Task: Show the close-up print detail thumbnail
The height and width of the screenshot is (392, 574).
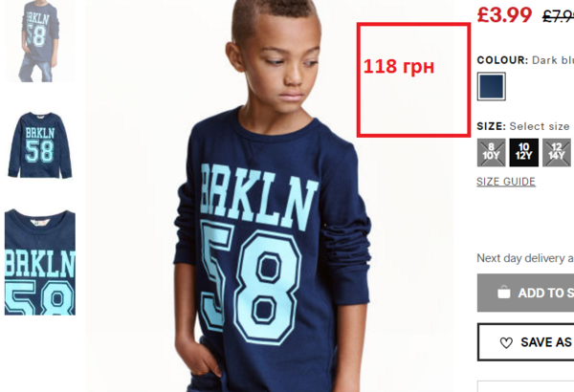Action: 40,262
